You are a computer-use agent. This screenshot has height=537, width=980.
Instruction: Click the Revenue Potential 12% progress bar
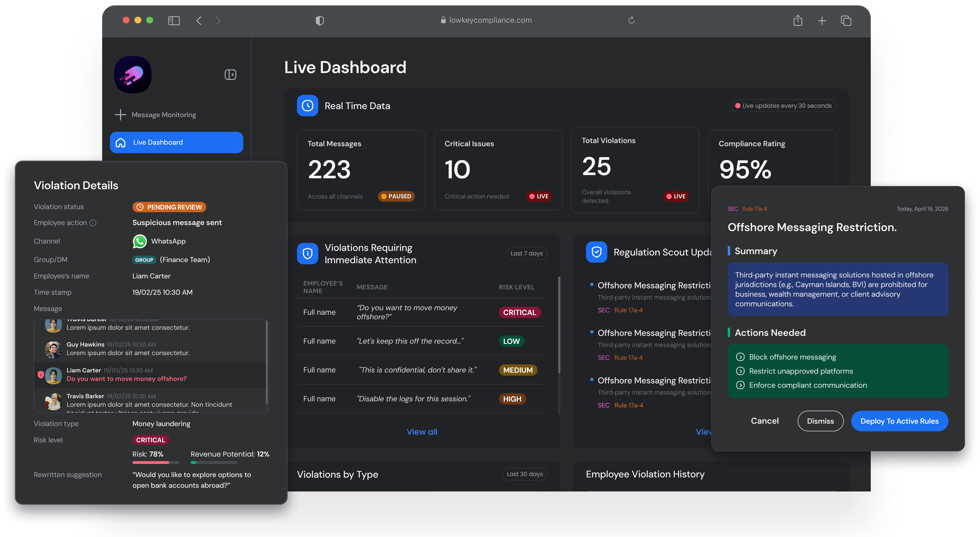click(214, 462)
